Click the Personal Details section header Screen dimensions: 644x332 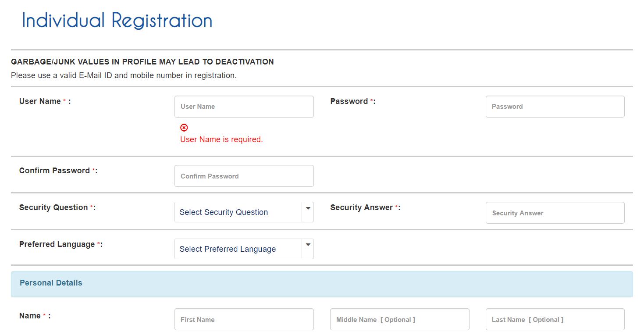coord(51,283)
